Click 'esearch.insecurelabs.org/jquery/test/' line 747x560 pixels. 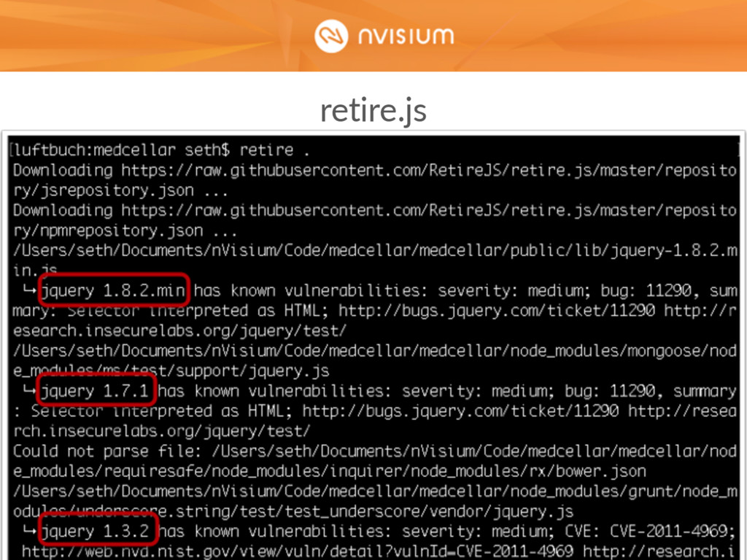[179, 330]
